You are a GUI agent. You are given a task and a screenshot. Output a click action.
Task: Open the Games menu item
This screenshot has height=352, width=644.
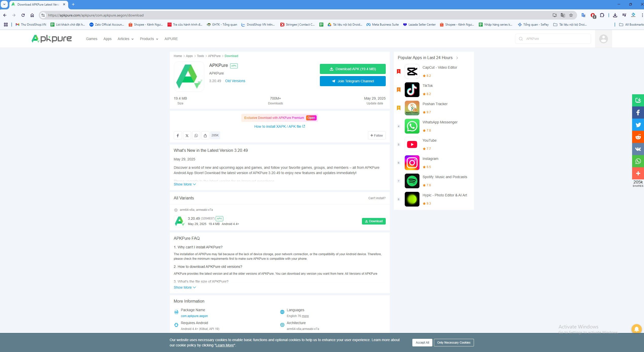[x=91, y=39]
